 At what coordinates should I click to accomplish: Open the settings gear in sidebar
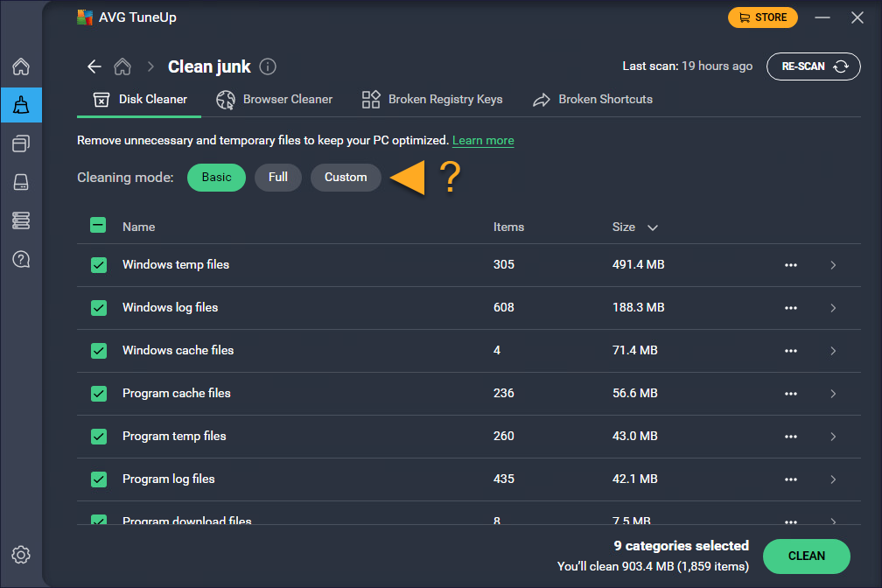click(x=21, y=555)
